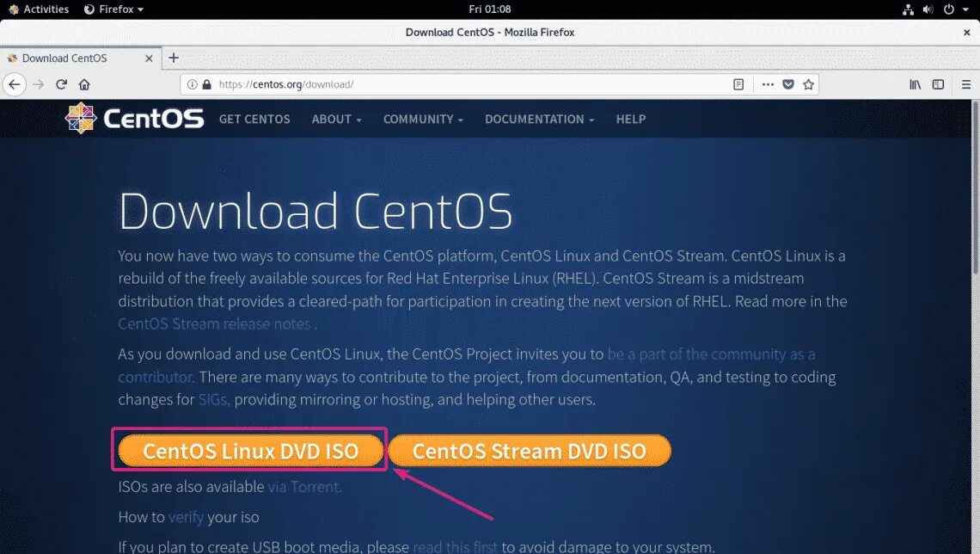980x554 pixels.
Task: Bookmark this page with the star icon
Action: pyautogui.click(x=808, y=84)
